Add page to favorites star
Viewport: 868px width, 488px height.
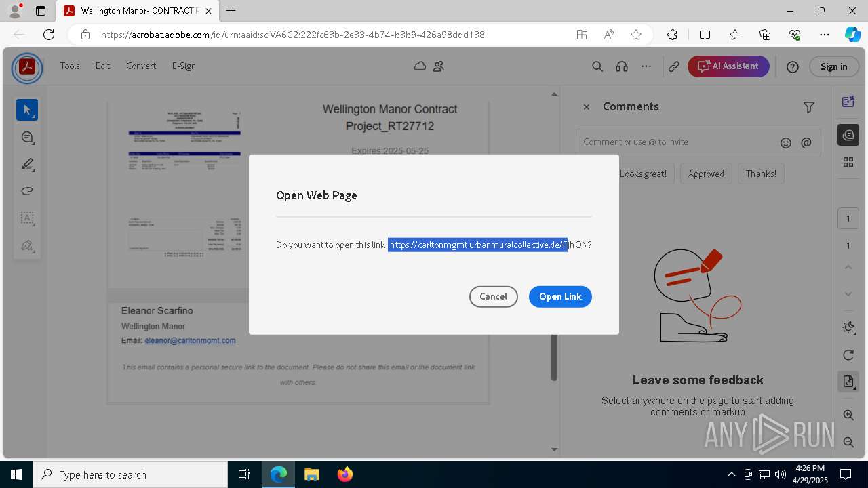point(636,35)
